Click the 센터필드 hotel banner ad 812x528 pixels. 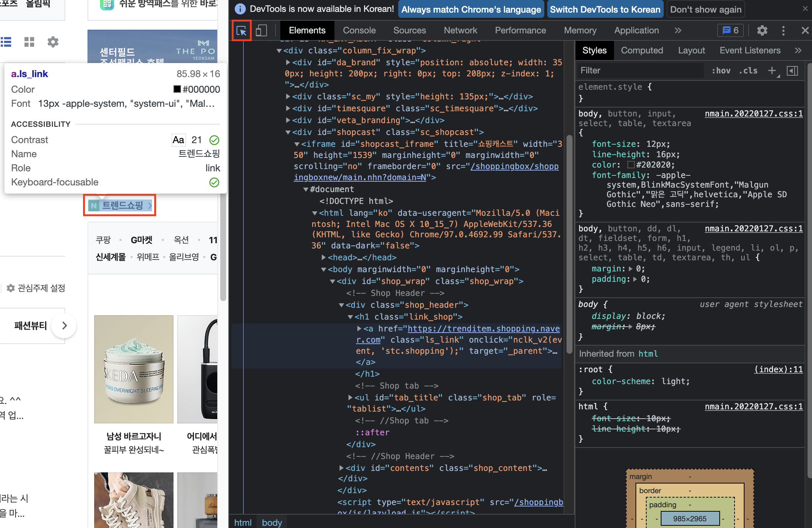152,46
